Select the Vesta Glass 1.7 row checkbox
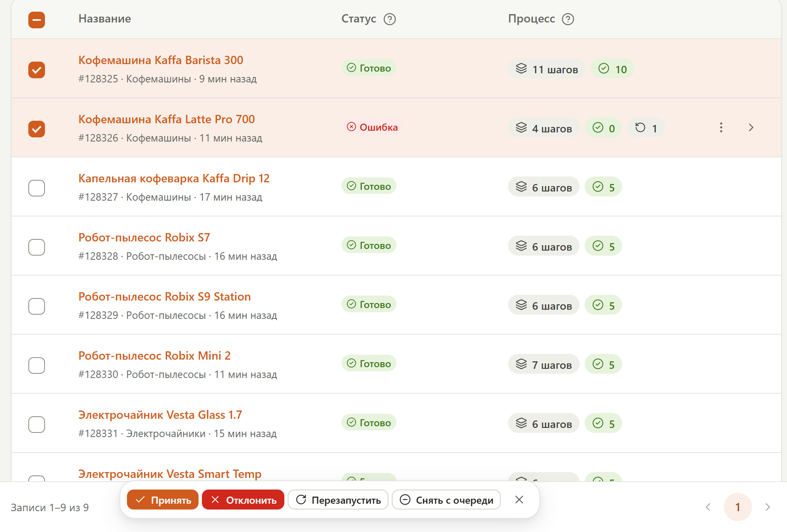 37,424
